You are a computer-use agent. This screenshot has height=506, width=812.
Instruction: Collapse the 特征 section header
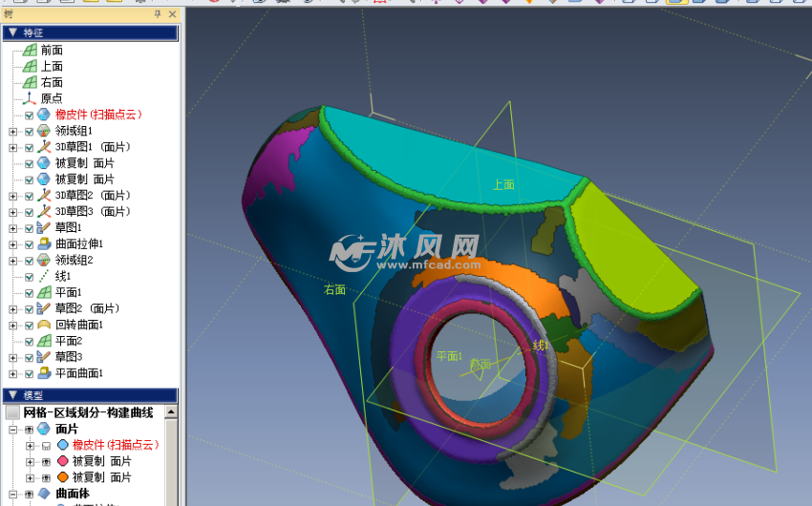12,32
